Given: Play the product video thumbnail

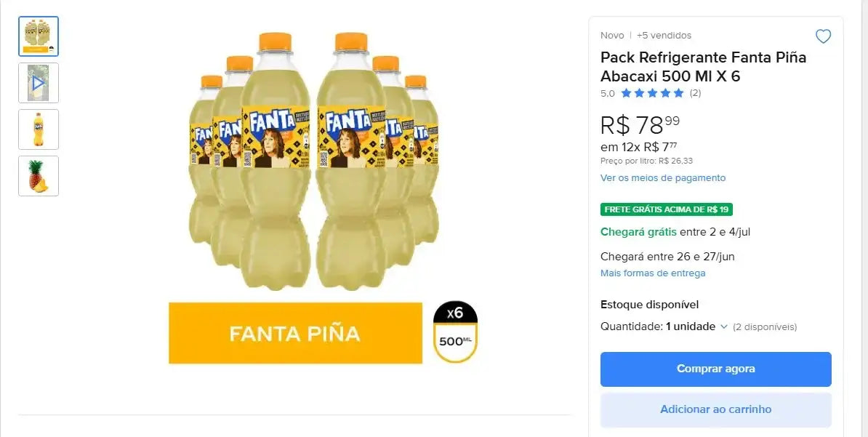Looking at the screenshot, I should [x=39, y=83].
